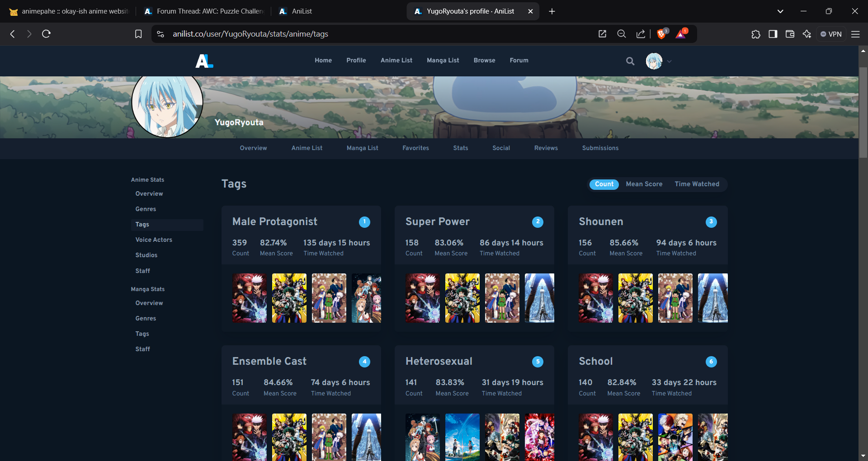
Task: Sort tags by Time Watched
Action: pyautogui.click(x=697, y=184)
